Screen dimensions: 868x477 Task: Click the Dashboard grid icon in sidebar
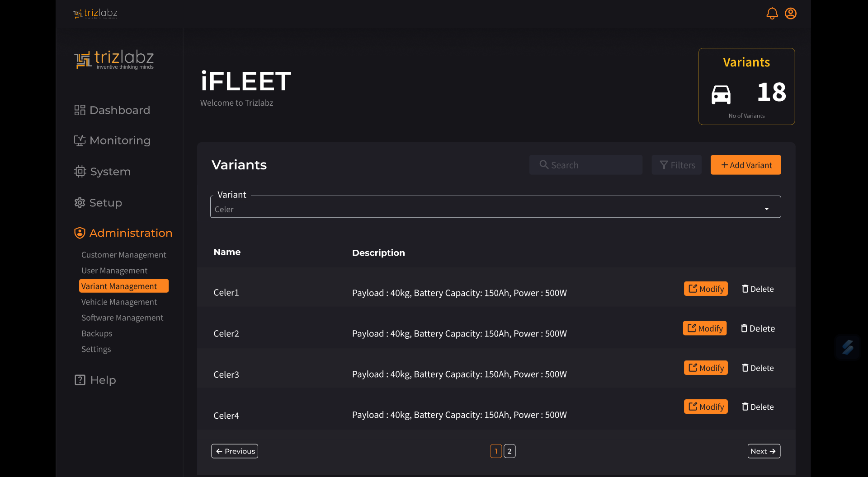(x=80, y=110)
